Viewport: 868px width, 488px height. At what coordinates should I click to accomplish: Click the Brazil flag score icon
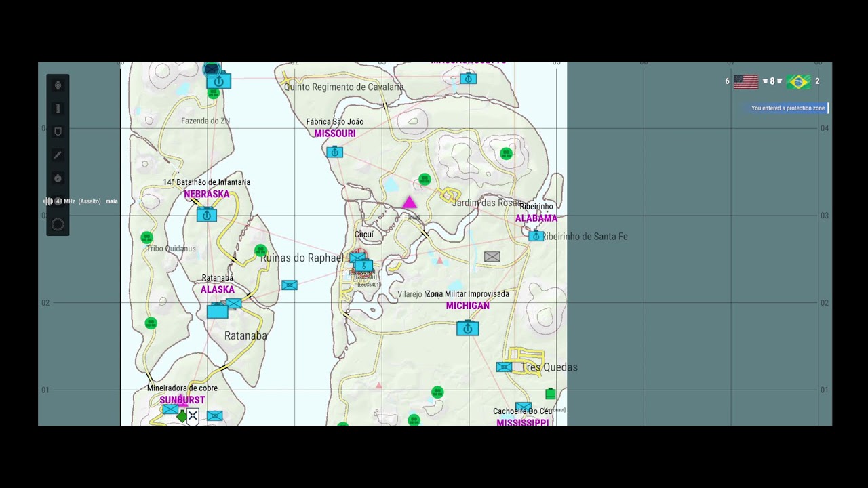[x=799, y=82]
